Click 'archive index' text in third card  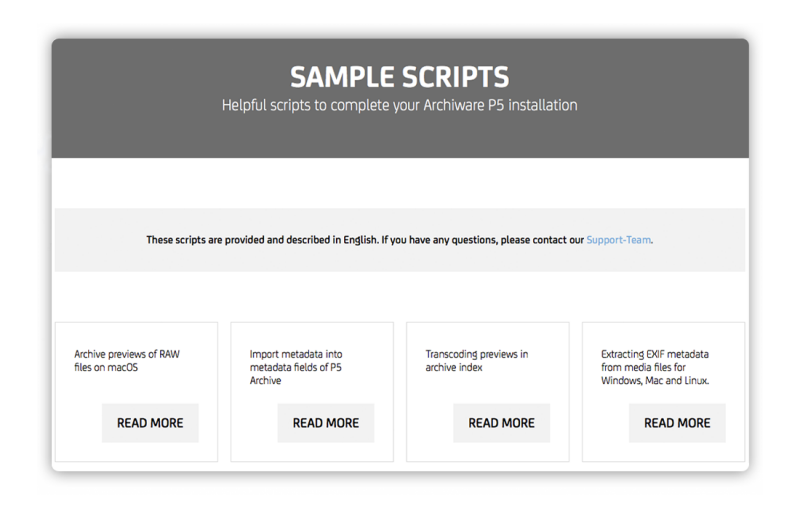point(454,367)
